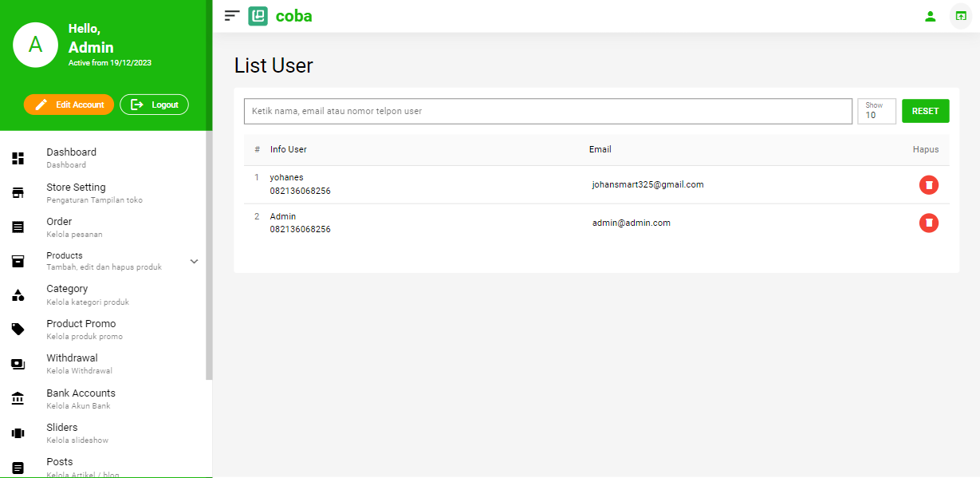Open the user profile icon in header
This screenshot has width=980, height=478.
[x=930, y=16]
